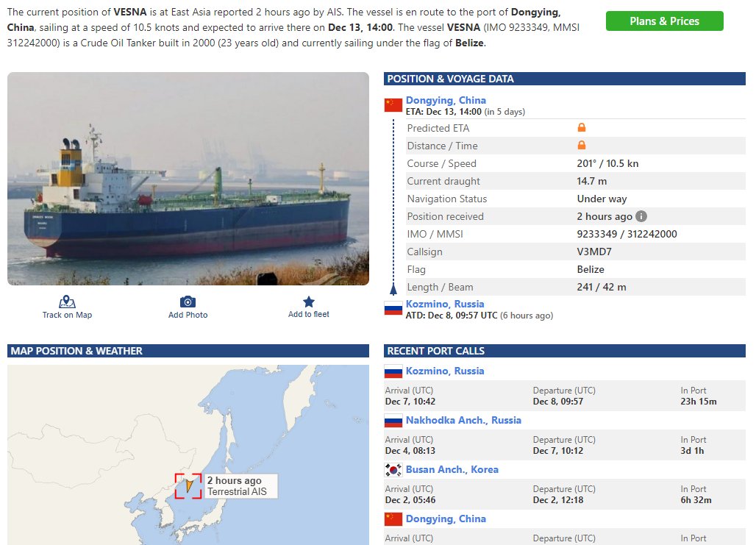The width and height of the screenshot is (756, 545).
Task: Click the Track on Map icon
Action: click(x=67, y=302)
